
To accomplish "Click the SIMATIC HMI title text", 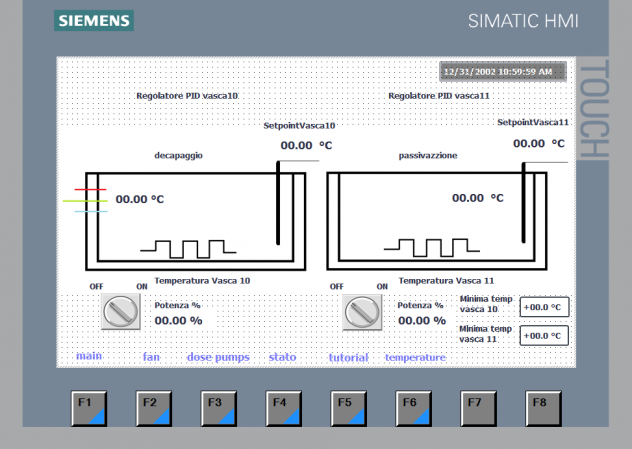I will tap(523, 21).
